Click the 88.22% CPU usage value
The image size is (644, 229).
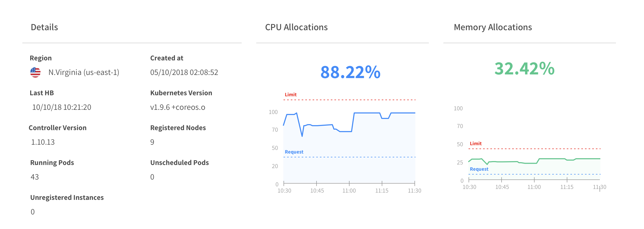click(x=350, y=72)
